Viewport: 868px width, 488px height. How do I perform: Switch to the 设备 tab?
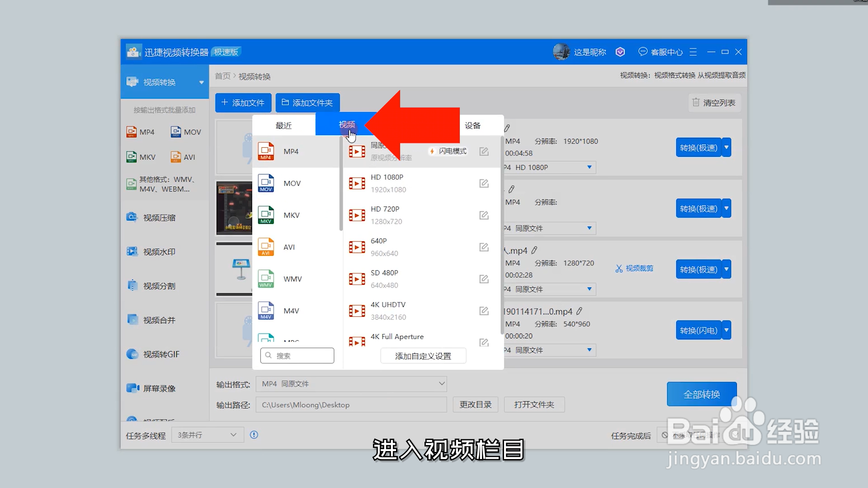click(x=472, y=125)
